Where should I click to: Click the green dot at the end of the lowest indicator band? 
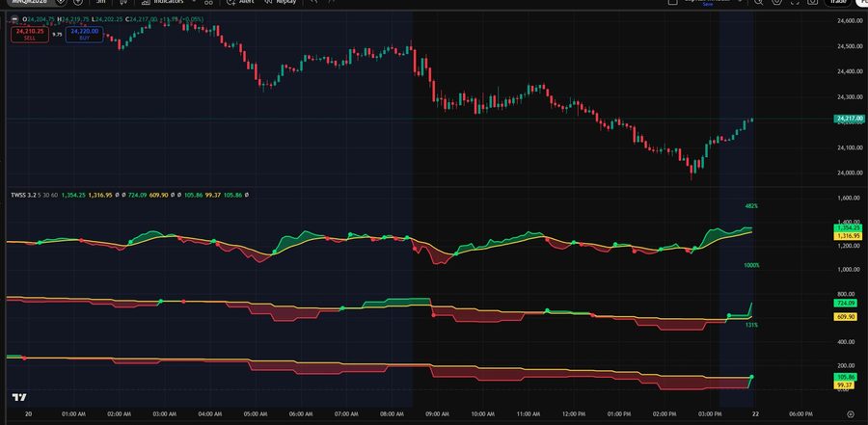751,377
